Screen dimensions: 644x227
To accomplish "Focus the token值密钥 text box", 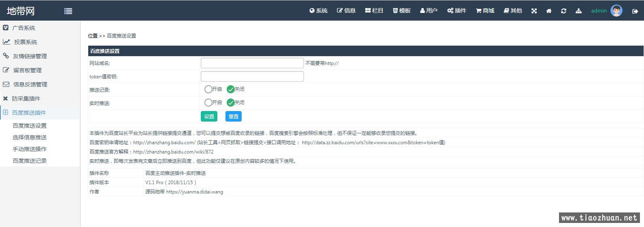I will [x=252, y=76].
